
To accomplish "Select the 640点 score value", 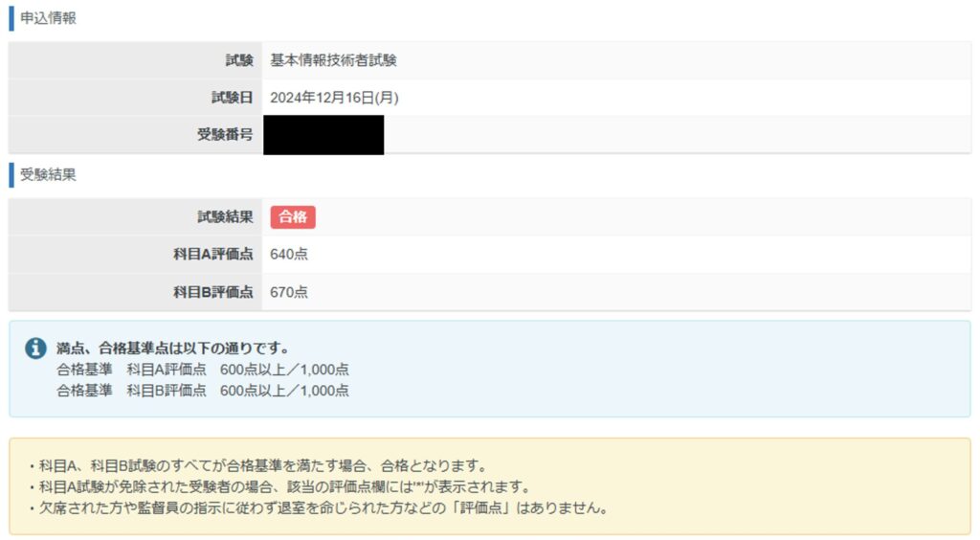I will (x=289, y=255).
